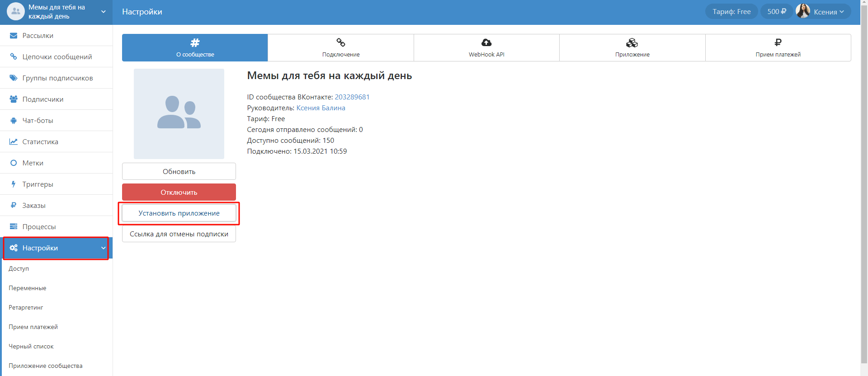The image size is (868, 376).
Task: Go to Триггеры section
Action: (x=57, y=184)
